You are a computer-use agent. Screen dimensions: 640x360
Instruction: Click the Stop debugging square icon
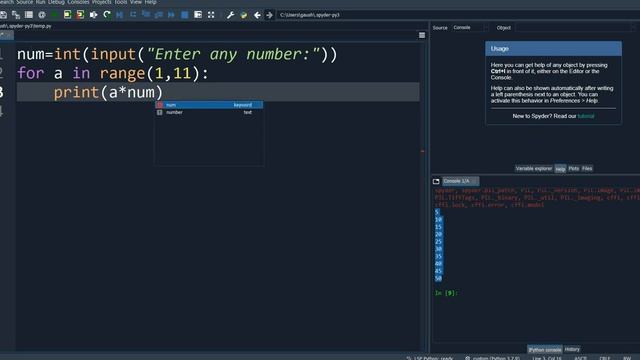tap(184, 15)
